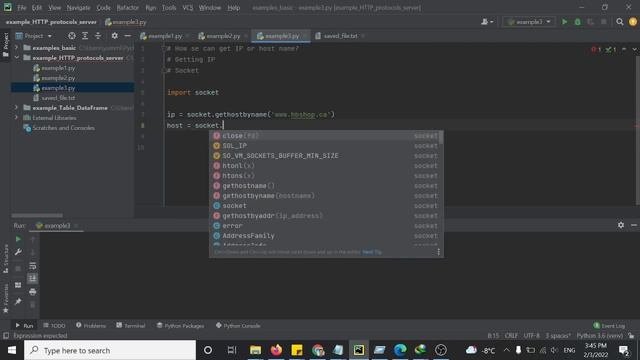Click the Project panel horizontal scrollbar
The image size is (640, 360).
(x=37, y=215)
